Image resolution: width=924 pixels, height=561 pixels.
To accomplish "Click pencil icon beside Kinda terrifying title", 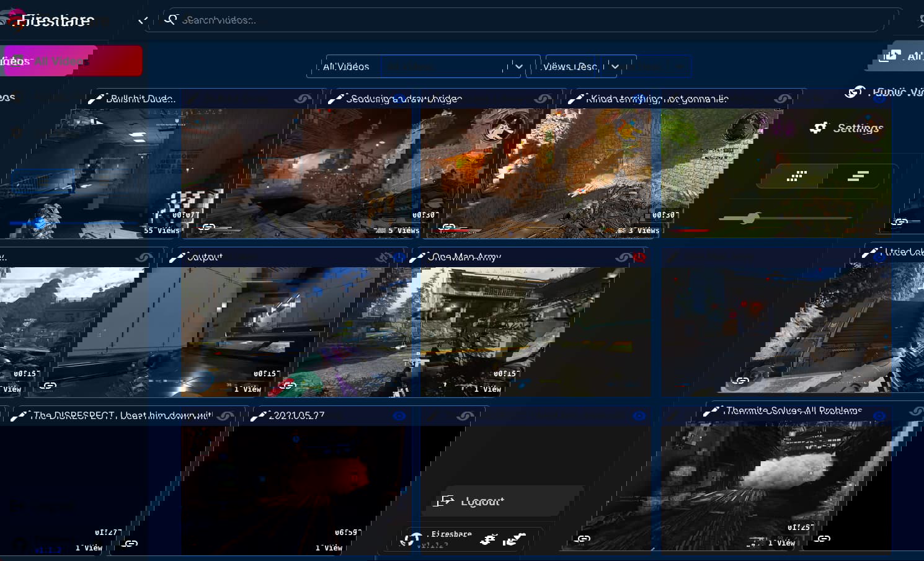I will [575, 99].
